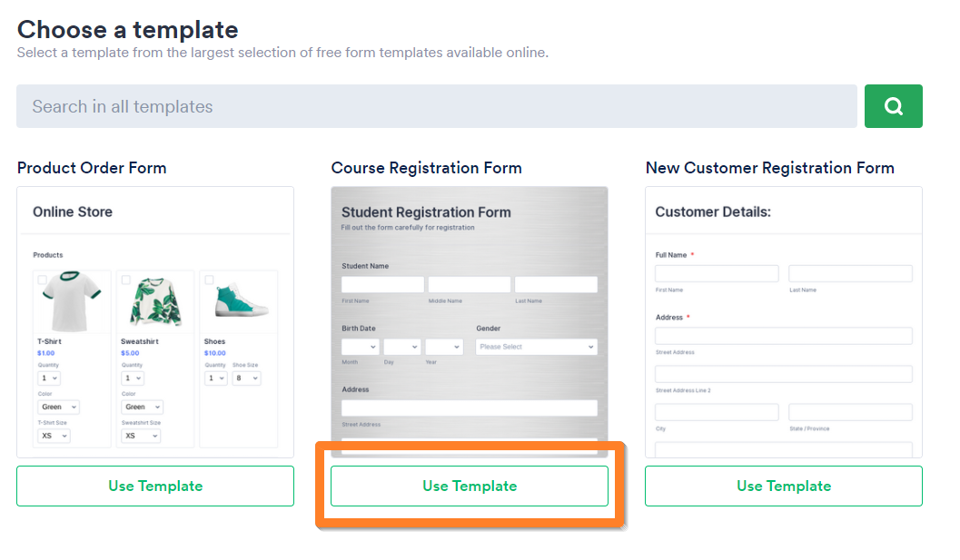Use the New Customer Registration Form template

tap(784, 486)
